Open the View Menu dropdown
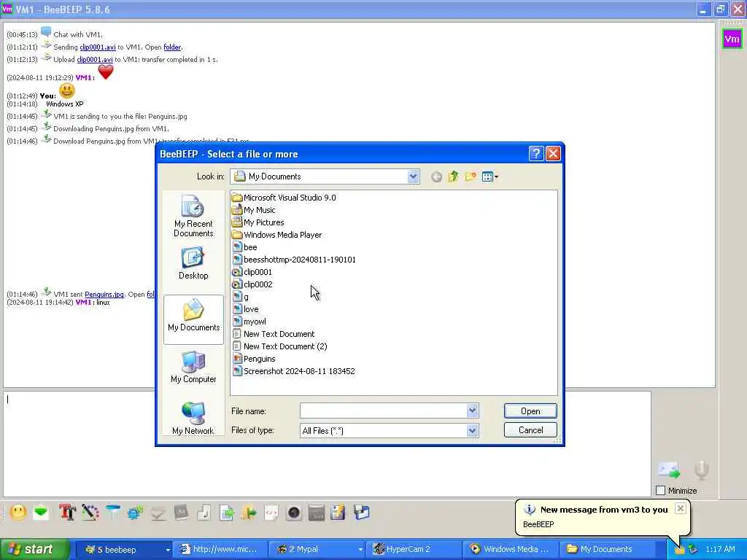The width and height of the screenshot is (747, 560). 489,176
